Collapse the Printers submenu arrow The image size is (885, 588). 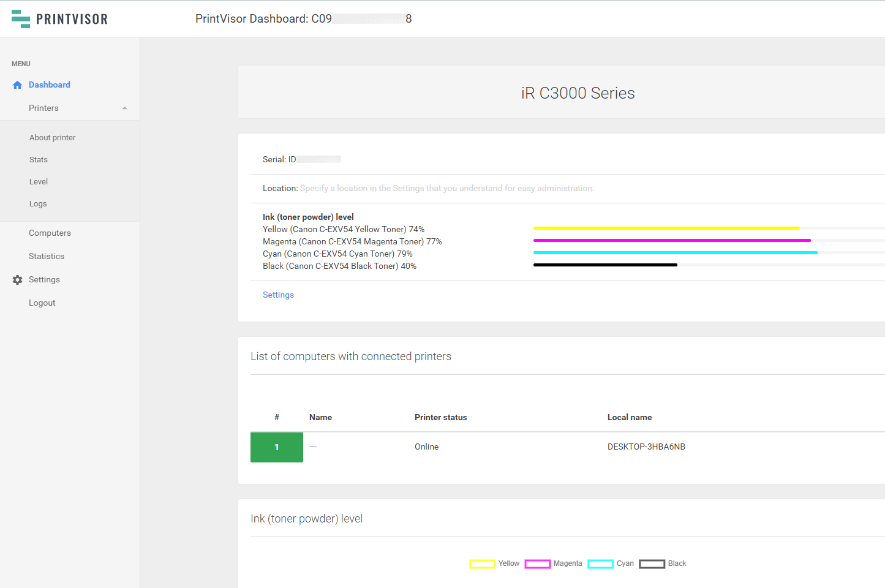pos(125,108)
